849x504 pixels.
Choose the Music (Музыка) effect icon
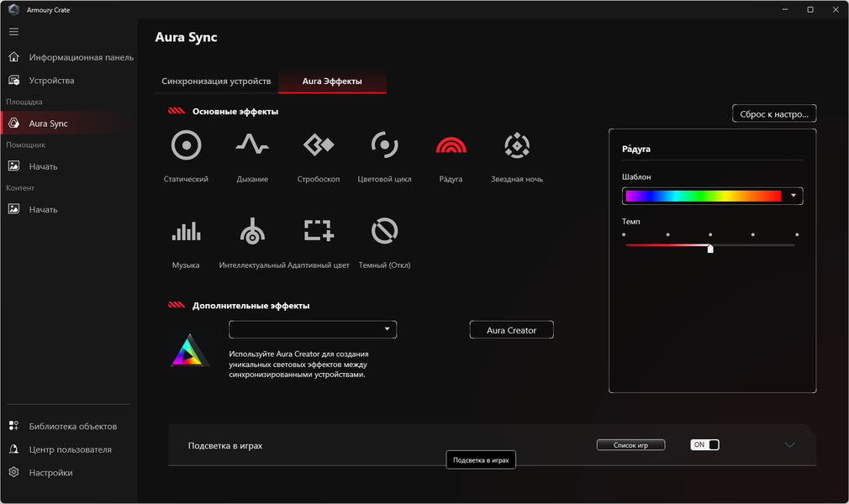coord(187,231)
